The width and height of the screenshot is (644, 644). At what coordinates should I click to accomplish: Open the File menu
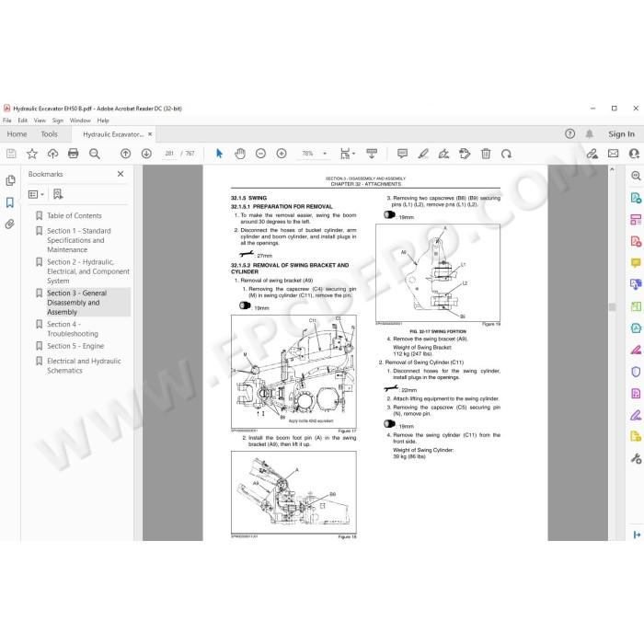click(x=7, y=121)
